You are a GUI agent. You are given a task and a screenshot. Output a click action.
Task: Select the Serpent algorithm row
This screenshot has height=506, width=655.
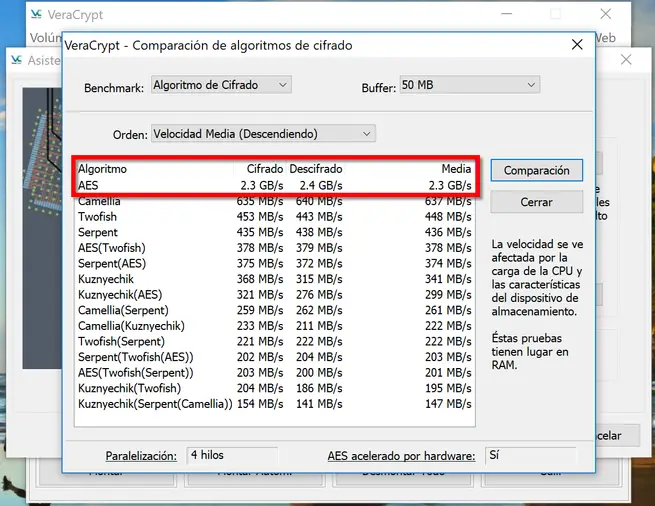click(274, 232)
